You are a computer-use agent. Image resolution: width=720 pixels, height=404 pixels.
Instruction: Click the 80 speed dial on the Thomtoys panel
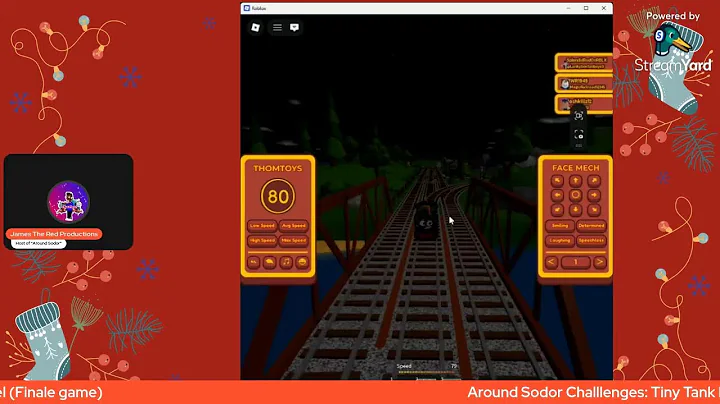click(x=278, y=196)
